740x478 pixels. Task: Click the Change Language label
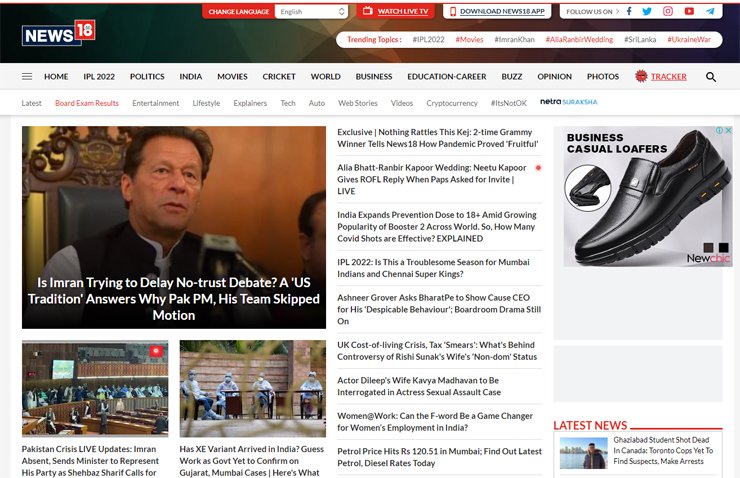pos(239,12)
